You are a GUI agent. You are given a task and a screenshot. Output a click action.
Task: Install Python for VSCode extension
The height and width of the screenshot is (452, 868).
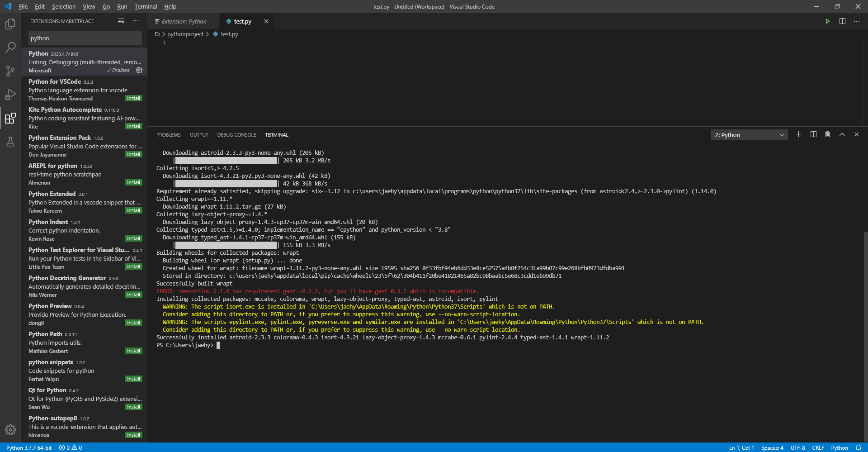[x=133, y=98]
